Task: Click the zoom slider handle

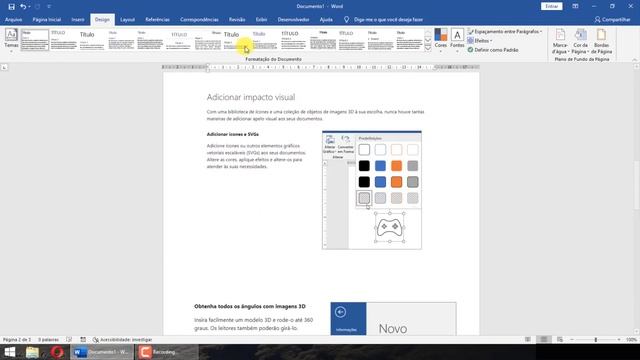Action: 596,340
